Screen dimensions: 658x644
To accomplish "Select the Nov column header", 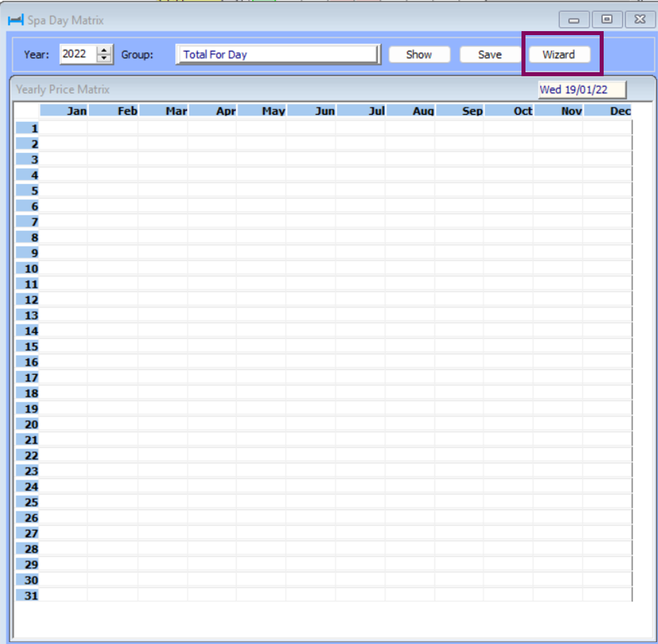I will [558, 111].
